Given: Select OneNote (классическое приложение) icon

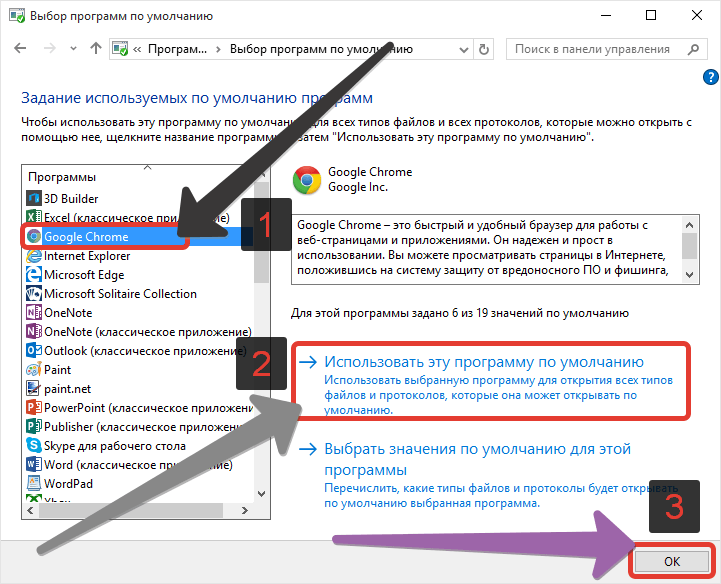Looking at the screenshot, I should coord(34,332).
